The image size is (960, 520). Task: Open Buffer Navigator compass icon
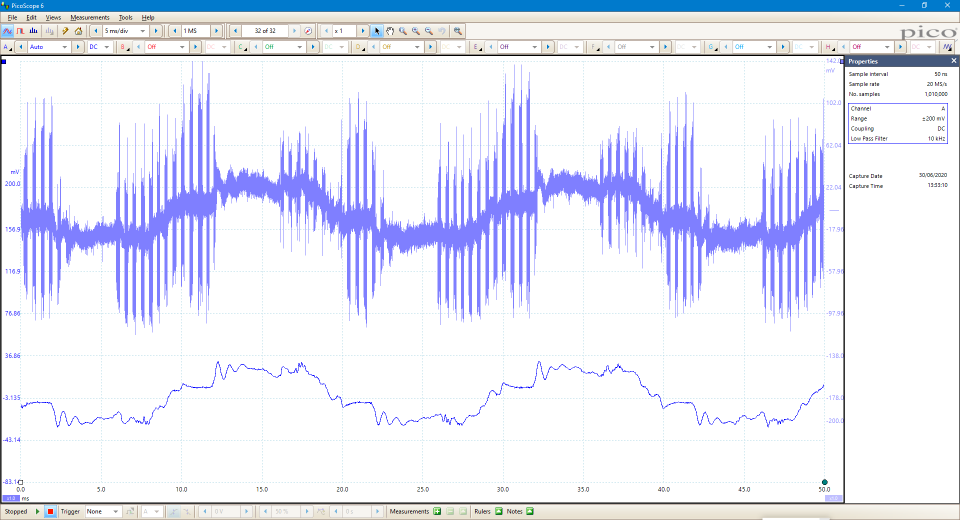click(308, 31)
